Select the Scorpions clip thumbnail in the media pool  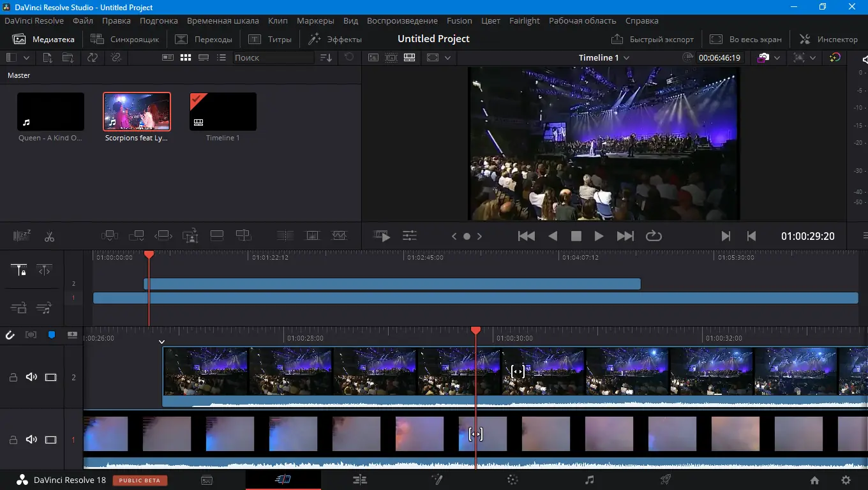pos(137,111)
